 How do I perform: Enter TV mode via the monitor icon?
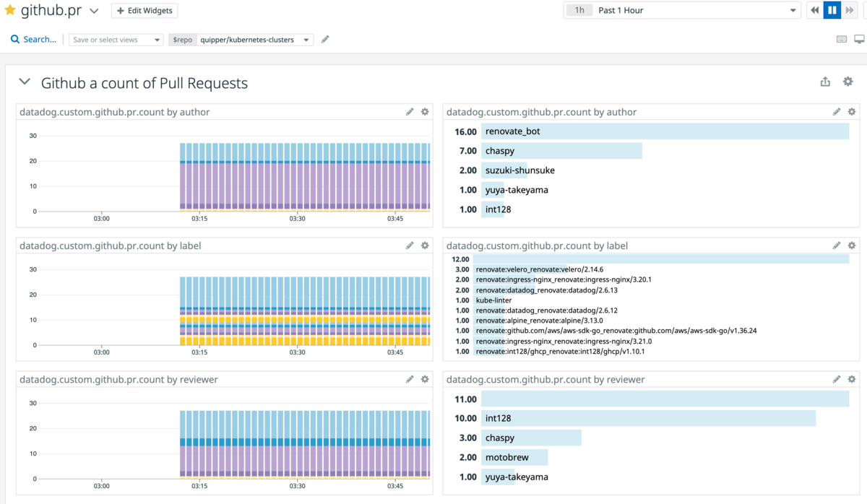tap(859, 40)
